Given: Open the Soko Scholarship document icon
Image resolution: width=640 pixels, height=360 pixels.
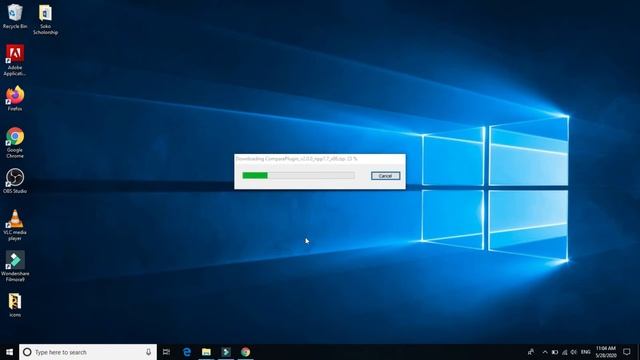Looking at the screenshot, I should click(45, 19).
